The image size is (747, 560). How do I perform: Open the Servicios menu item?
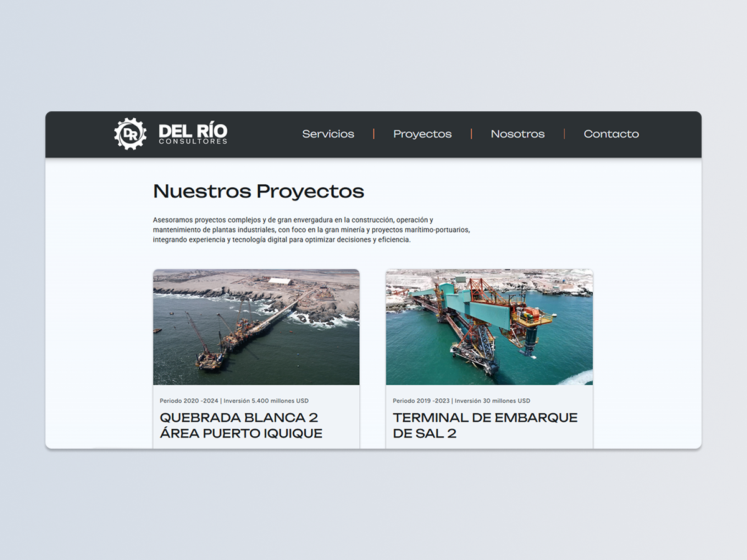328,134
